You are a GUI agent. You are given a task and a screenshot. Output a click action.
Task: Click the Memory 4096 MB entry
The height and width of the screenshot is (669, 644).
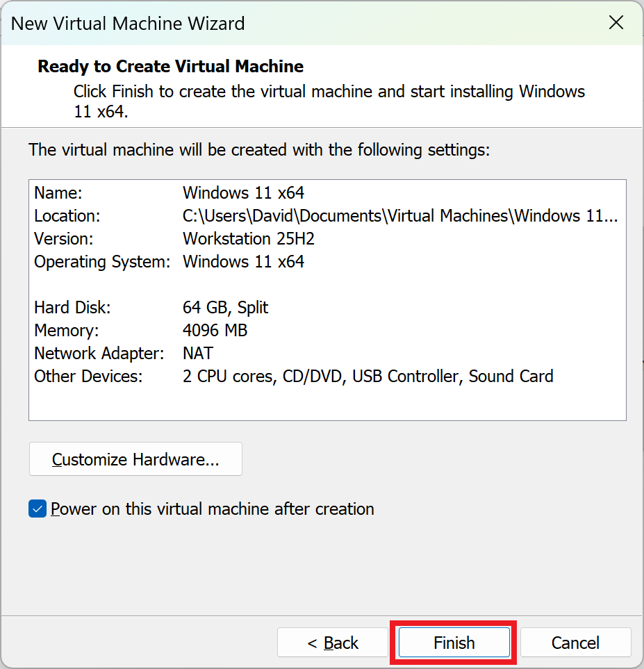[x=215, y=330]
